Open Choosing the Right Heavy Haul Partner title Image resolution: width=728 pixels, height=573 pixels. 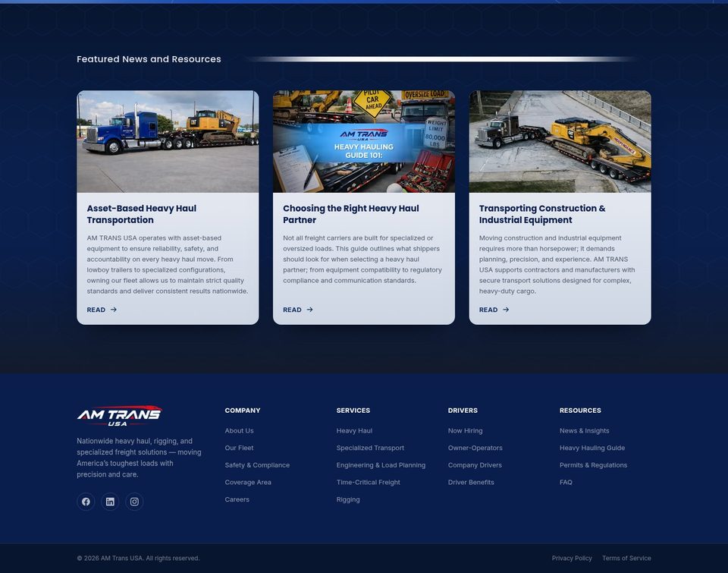coord(351,214)
